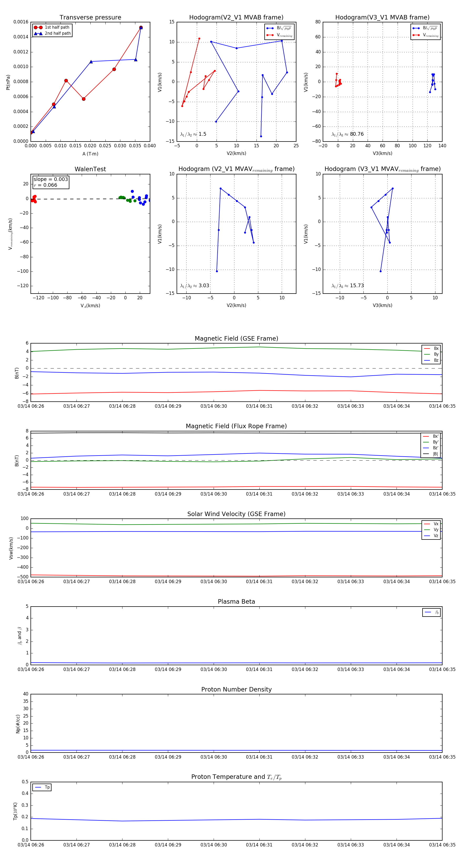Click the 'Pt(nPa)' y-axis label
The image size is (473, 868).
click(x=8, y=82)
